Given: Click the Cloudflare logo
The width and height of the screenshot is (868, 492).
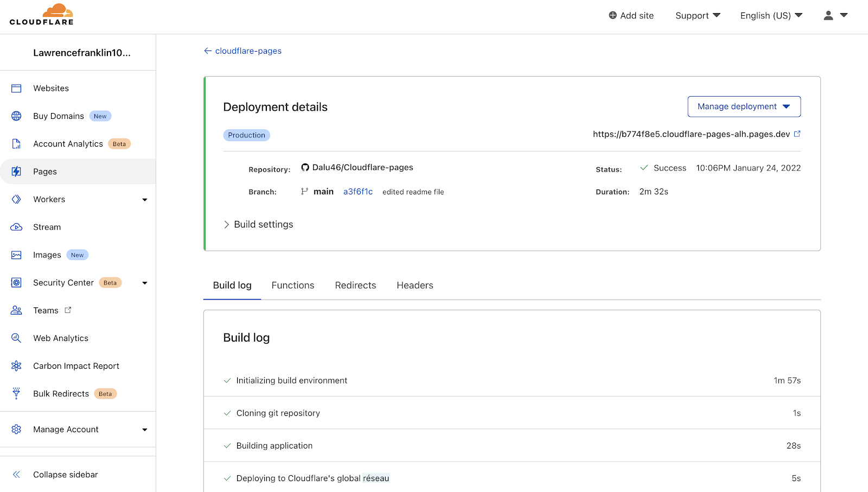Looking at the screenshot, I should point(42,15).
